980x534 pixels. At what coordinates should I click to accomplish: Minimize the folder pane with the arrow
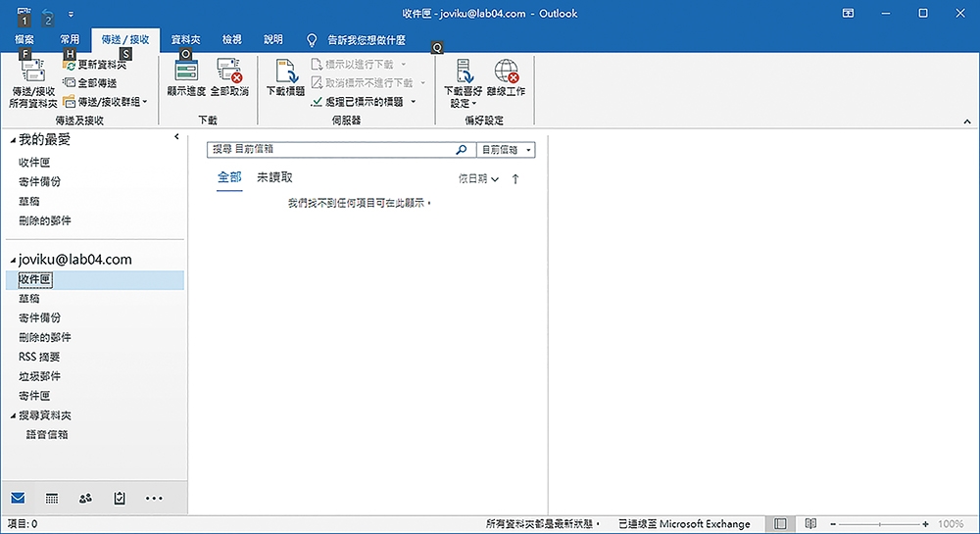(x=176, y=137)
